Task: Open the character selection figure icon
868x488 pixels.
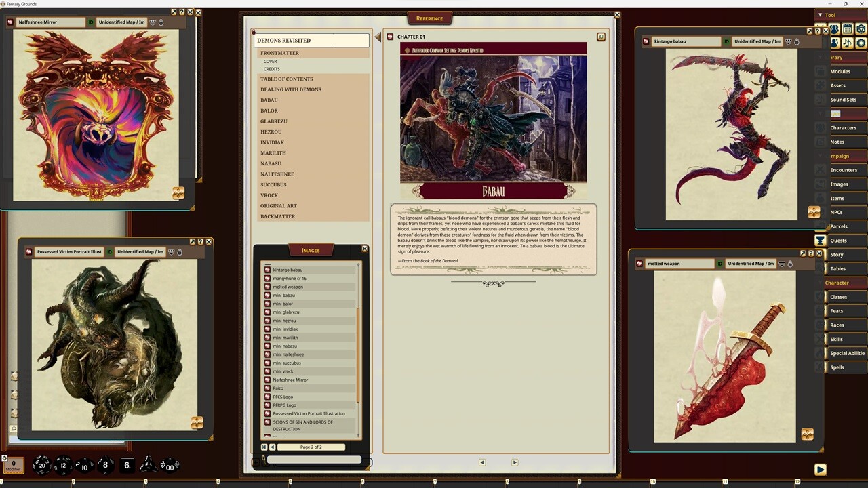Action: (835, 43)
